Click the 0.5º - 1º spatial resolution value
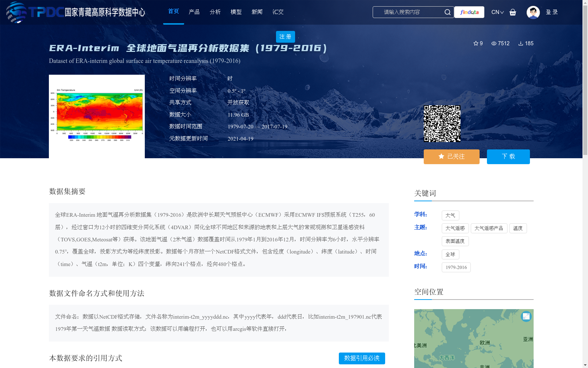The image size is (588, 368). 236,91
